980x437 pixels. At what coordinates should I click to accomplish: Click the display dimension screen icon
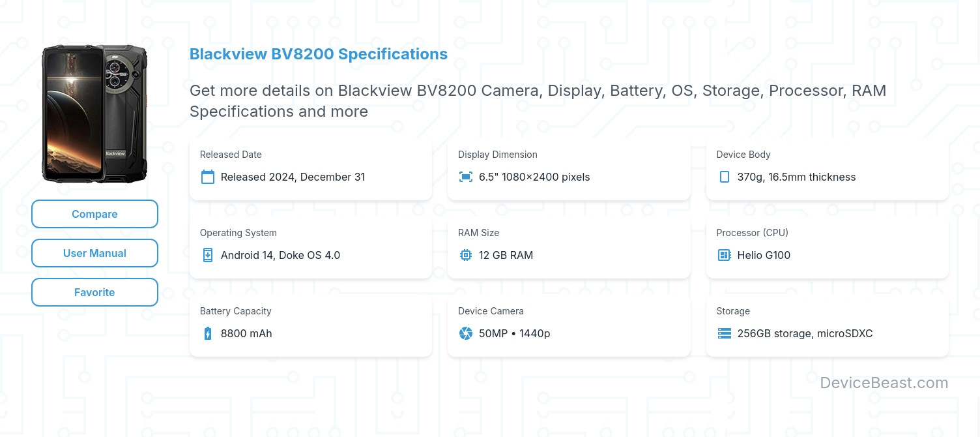(465, 177)
